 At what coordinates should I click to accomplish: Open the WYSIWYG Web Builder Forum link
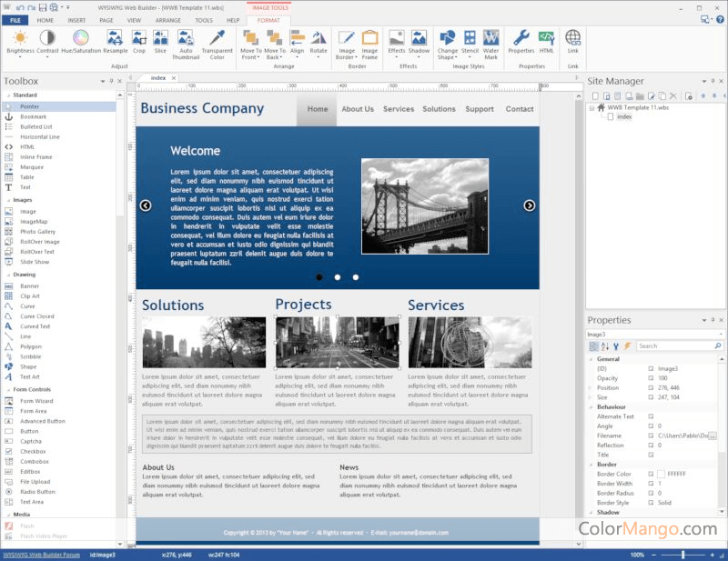[39, 555]
